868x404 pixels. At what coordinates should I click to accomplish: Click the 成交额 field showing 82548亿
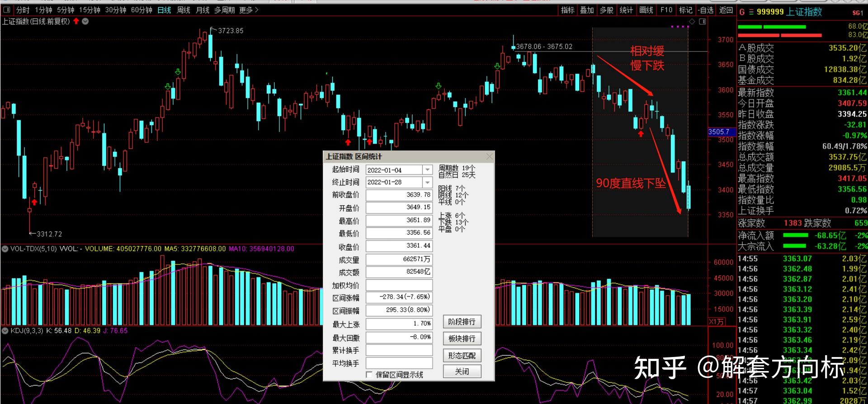click(x=399, y=272)
